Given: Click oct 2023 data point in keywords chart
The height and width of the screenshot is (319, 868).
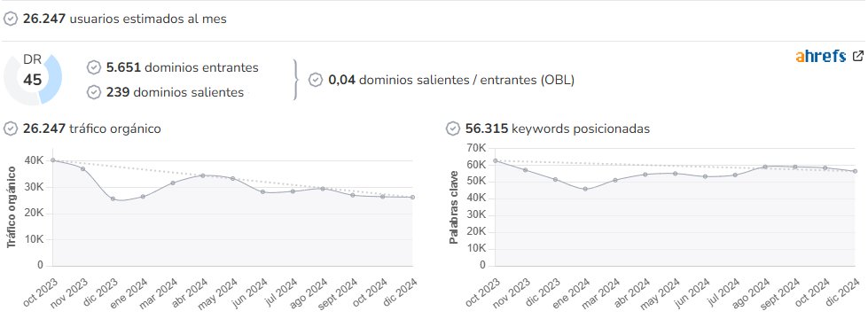Looking at the screenshot, I should (495, 161).
